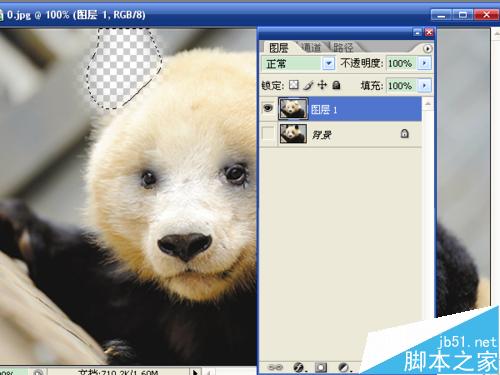This screenshot has height=375, width=500.
Task: Select the 背景 layer thumbnail
Action: (293, 134)
